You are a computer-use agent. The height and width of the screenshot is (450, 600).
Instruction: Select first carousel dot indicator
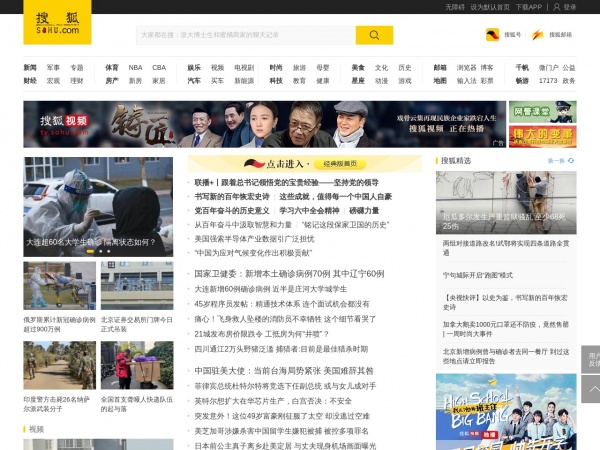pos(90,251)
